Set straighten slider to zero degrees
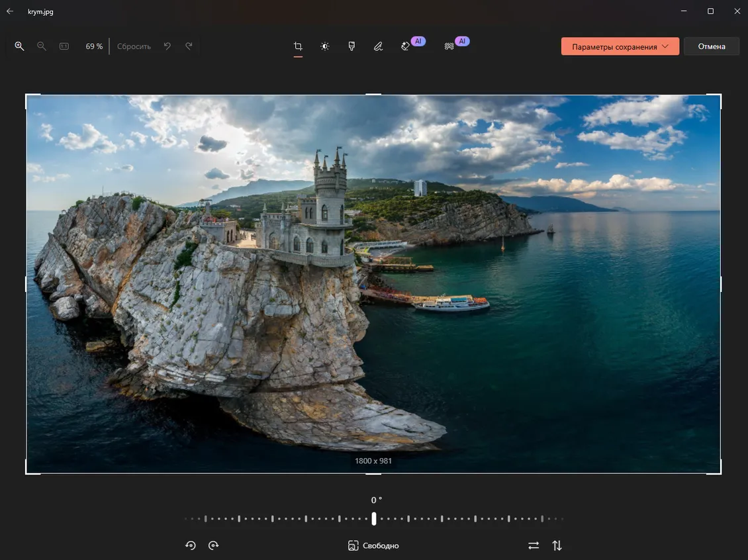Viewport: 748px width, 560px height. 373,518
